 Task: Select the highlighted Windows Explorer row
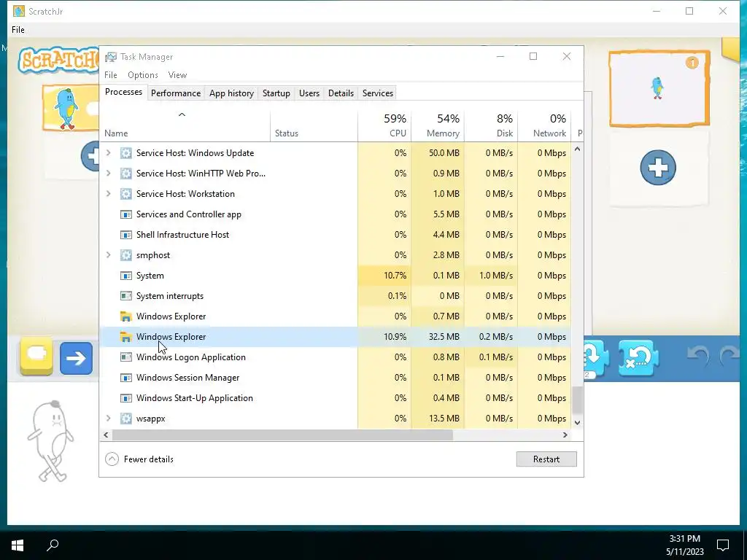coord(336,337)
